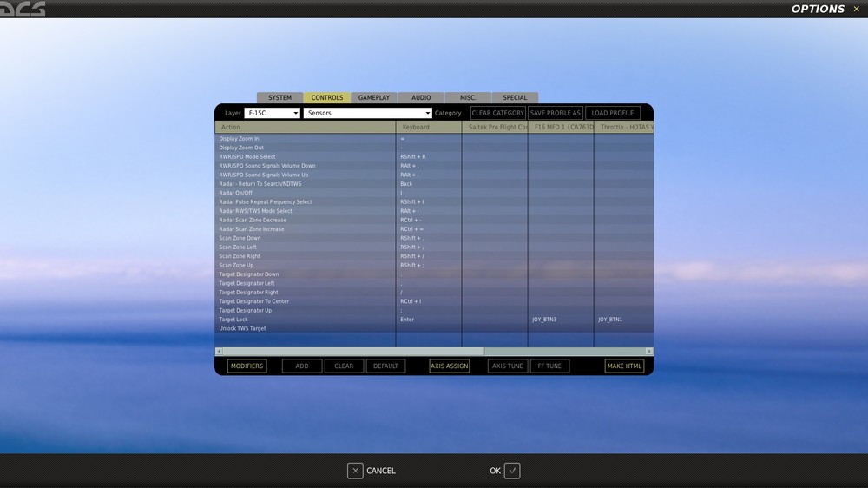Viewport: 868px width, 488px height.
Task: Open the Layer F-15C dropdown
Action: pyautogui.click(x=272, y=113)
